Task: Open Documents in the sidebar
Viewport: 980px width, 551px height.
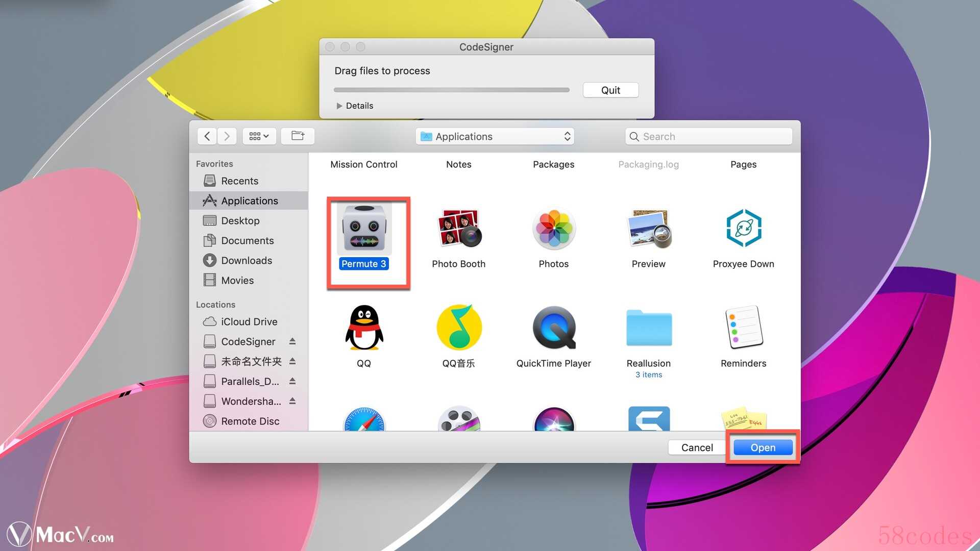Action: pyautogui.click(x=247, y=241)
